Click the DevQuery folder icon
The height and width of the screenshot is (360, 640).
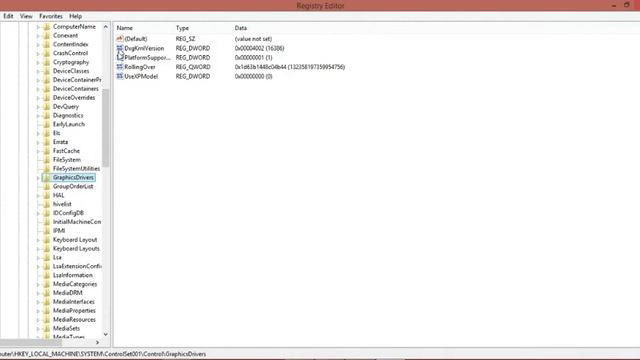[47, 107]
